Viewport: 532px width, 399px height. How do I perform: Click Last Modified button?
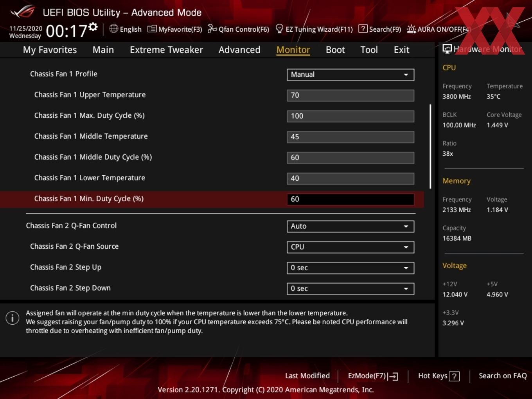click(307, 376)
